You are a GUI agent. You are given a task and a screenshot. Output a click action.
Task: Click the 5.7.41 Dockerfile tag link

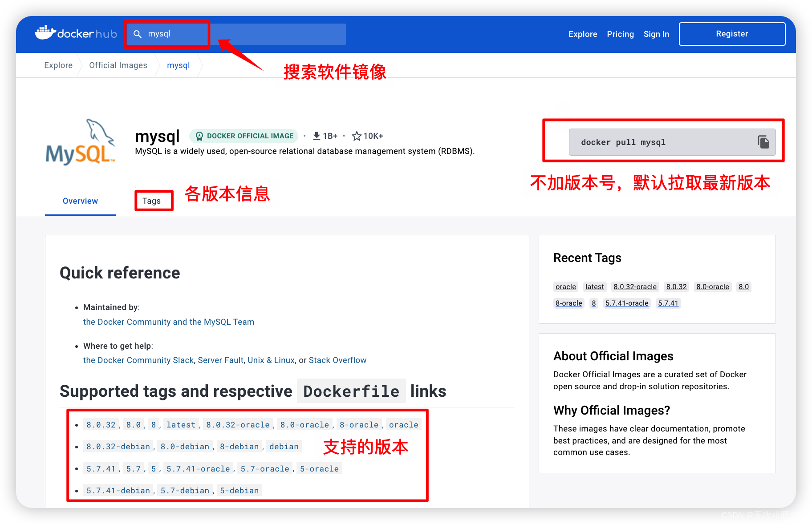(101, 469)
